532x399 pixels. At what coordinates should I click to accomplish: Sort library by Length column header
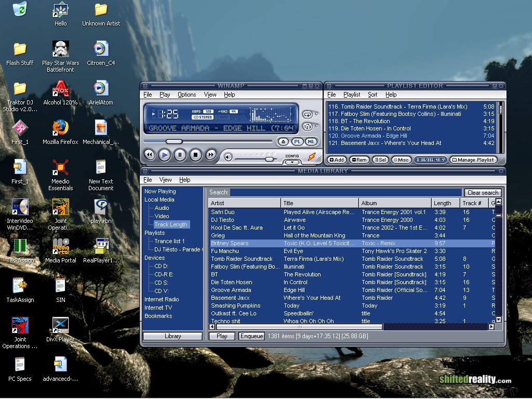click(445, 203)
